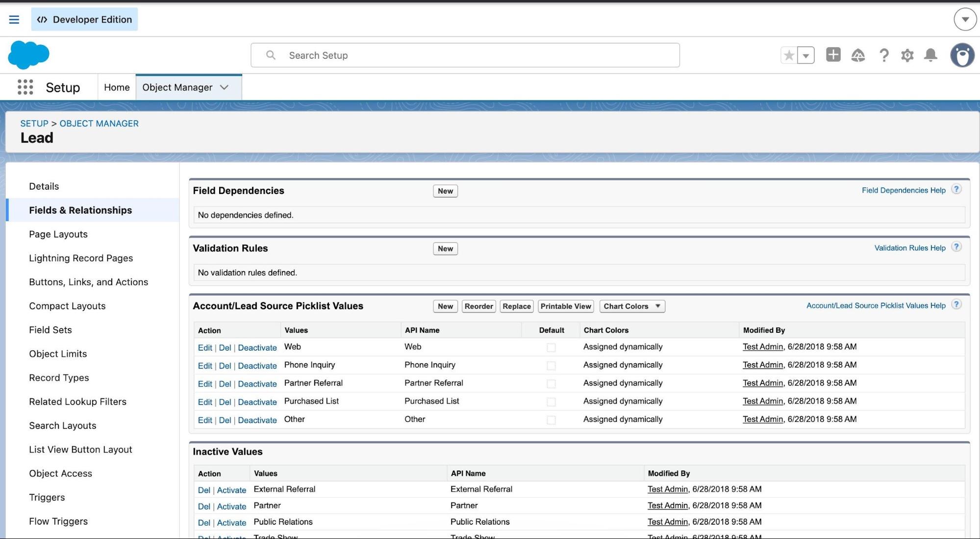Toggle Default checkbox for Partner Referral
Viewport: 980px width, 539px height.
pos(551,384)
